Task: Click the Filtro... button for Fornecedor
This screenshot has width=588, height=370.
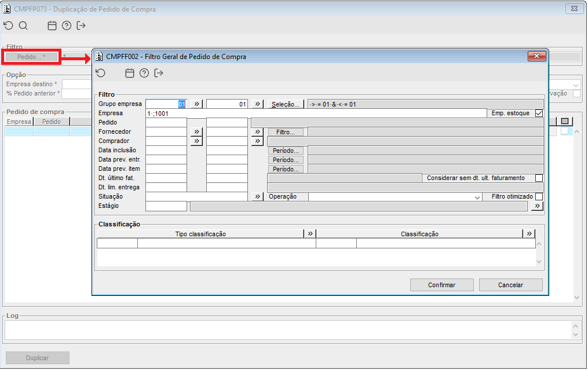Action: [286, 132]
